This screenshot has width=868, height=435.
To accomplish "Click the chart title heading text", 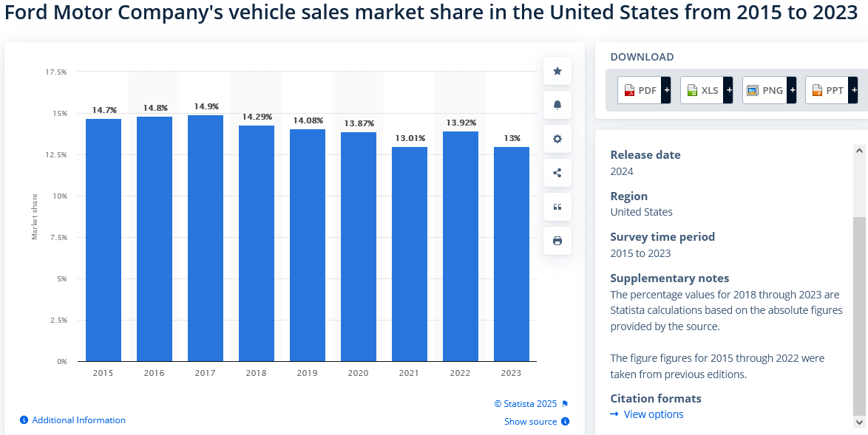I will pyautogui.click(x=431, y=13).
